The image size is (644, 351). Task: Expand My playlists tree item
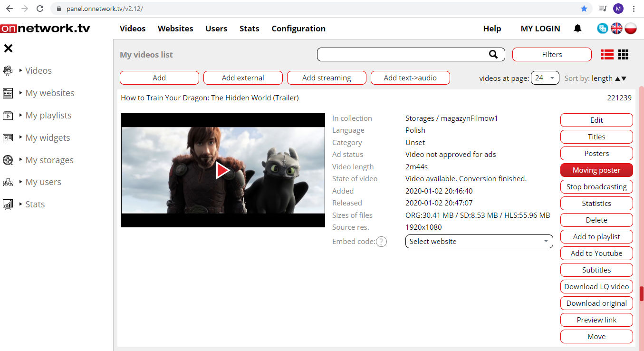21,115
